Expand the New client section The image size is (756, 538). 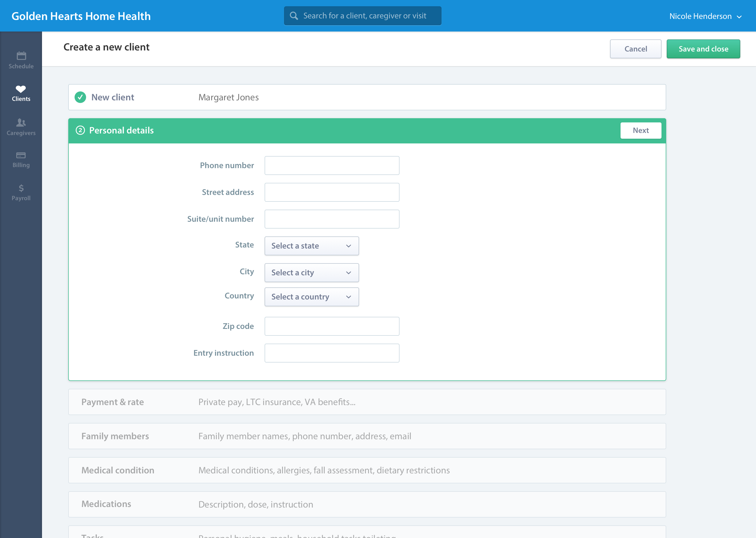(367, 97)
